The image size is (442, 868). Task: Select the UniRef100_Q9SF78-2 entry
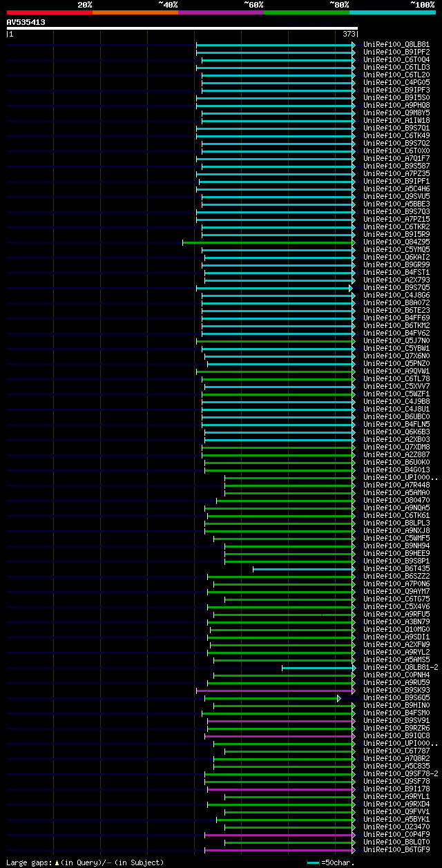[401, 774]
